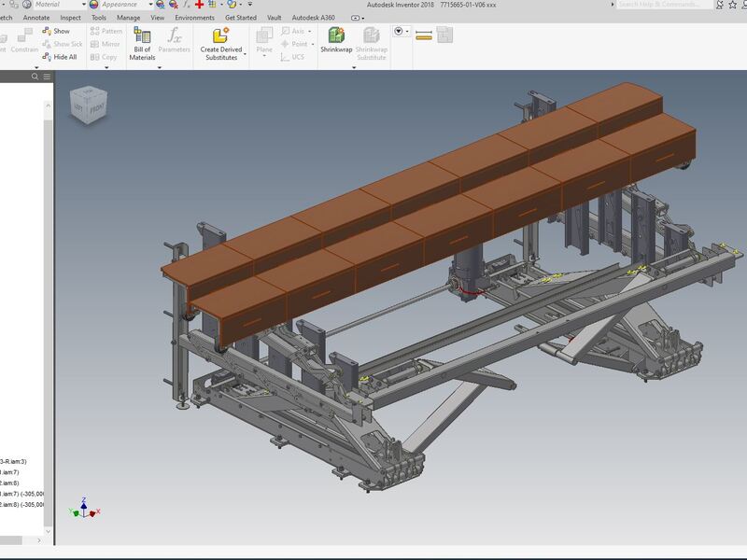The width and height of the screenshot is (747, 560).
Task: Click the Search Help & Commands field
Action: point(665,5)
